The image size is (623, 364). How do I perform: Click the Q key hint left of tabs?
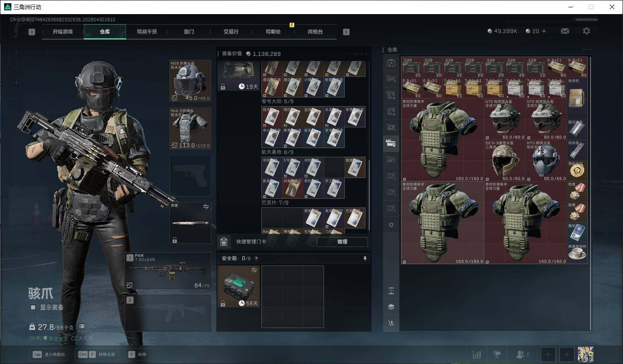(31, 32)
